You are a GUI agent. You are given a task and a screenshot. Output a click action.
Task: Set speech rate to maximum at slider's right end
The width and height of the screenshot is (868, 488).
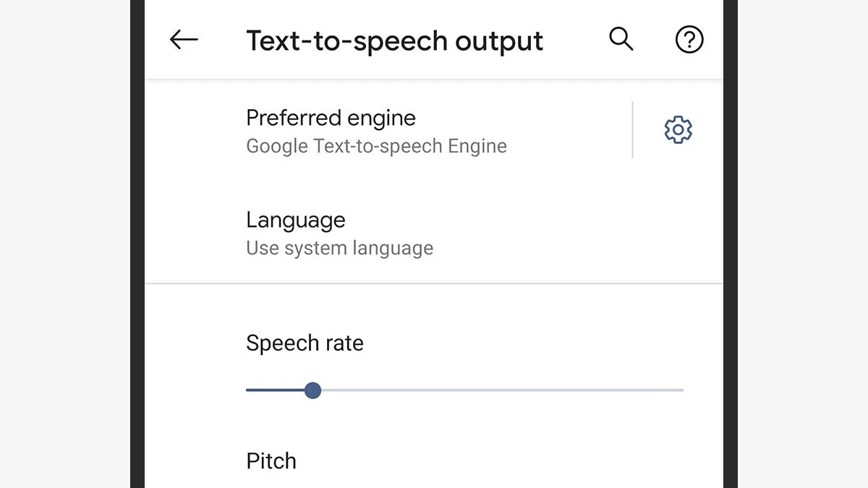click(x=682, y=390)
